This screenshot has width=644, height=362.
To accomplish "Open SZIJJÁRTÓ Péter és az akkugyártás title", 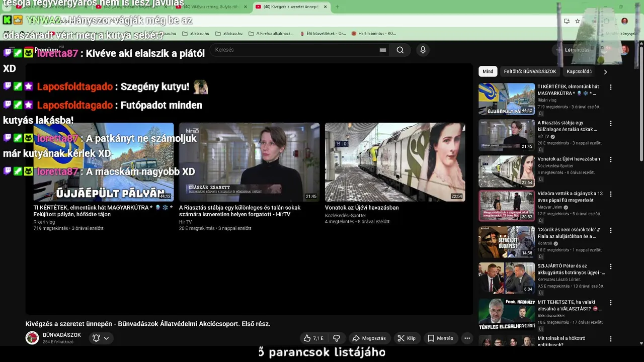I will click(571, 269).
